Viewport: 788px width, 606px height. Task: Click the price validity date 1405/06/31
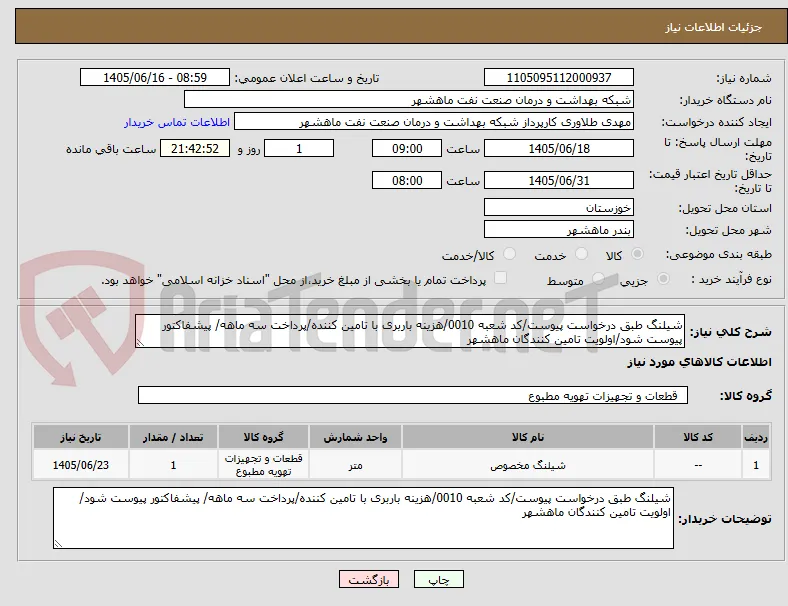pyautogui.click(x=558, y=180)
